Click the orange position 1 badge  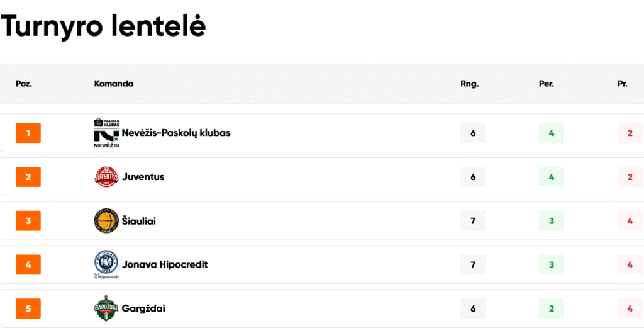coord(28,133)
